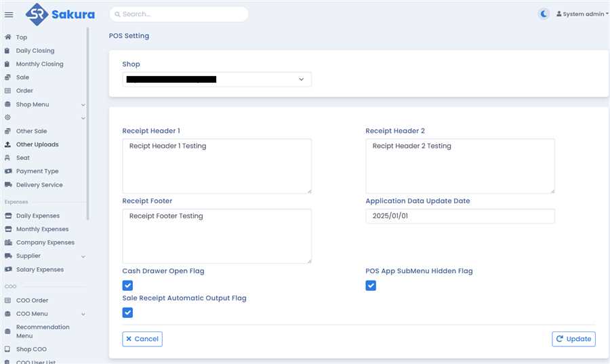Open Daily Closing from sidebar
Image resolution: width=610 pixels, height=364 pixels.
(x=35, y=51)
